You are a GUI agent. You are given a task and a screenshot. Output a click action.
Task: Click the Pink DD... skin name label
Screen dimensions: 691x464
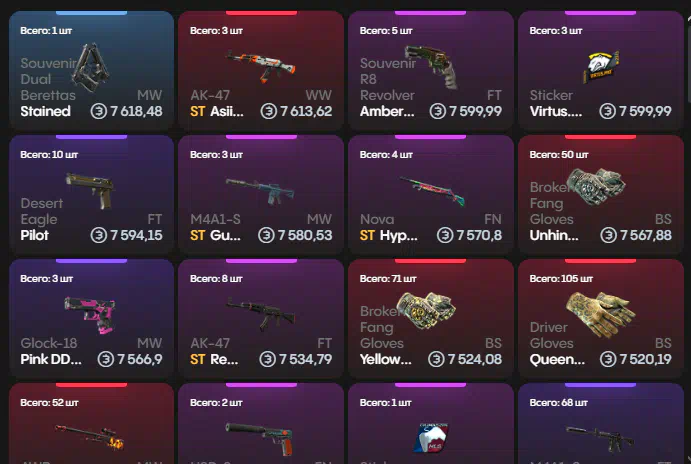[x=51, y=359]
